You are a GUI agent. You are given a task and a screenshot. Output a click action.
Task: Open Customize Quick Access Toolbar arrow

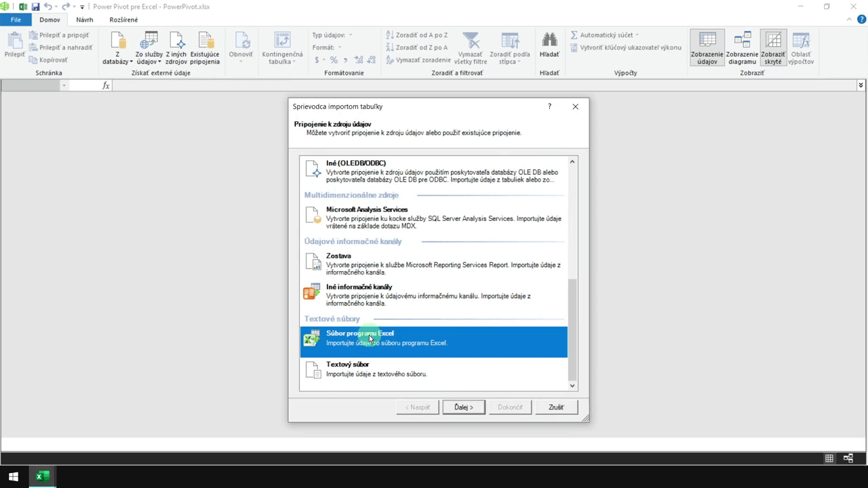(82, 7)
